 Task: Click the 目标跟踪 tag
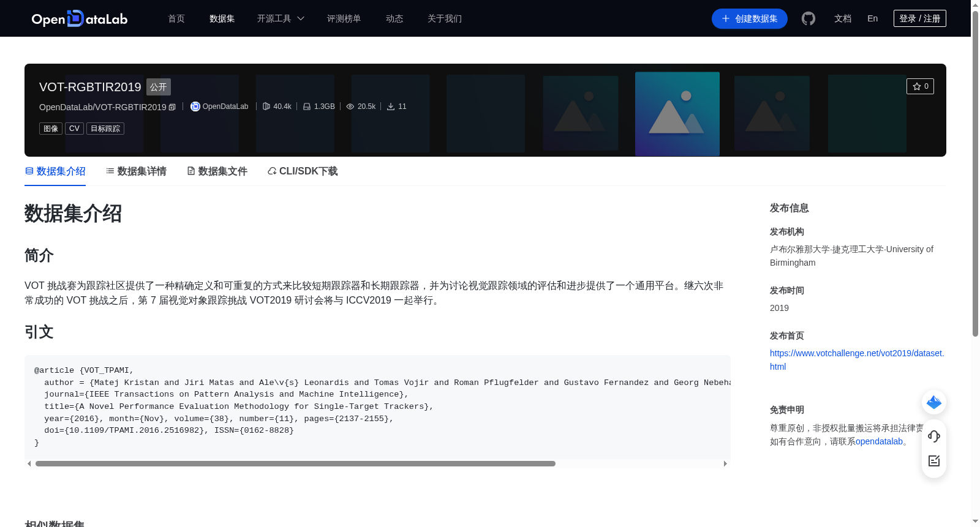click(x=105, y=129)
